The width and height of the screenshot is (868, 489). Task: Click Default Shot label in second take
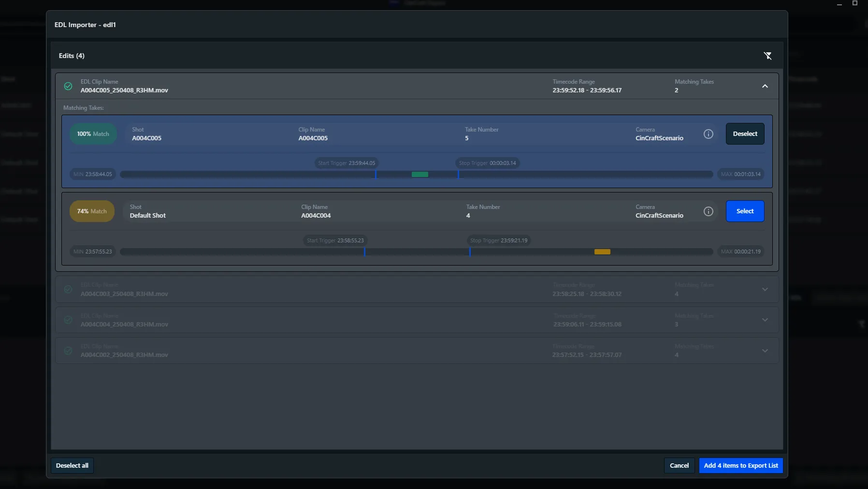point(147,216)
